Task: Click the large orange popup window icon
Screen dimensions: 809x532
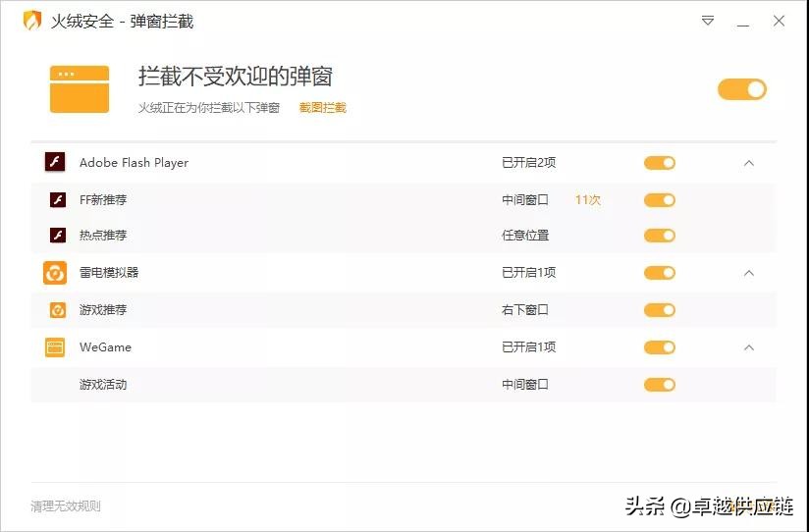Action: (x=80, y=89)
